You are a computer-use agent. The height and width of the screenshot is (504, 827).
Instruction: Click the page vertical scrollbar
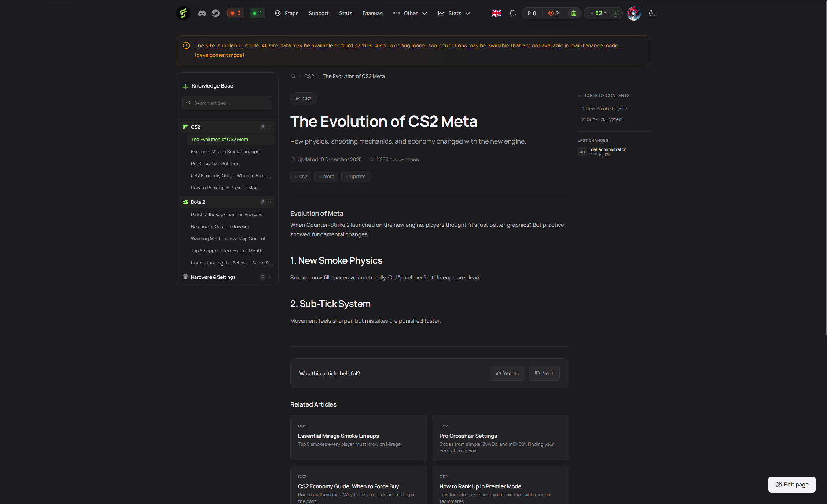pyautogui.click(x=826, y=168)
